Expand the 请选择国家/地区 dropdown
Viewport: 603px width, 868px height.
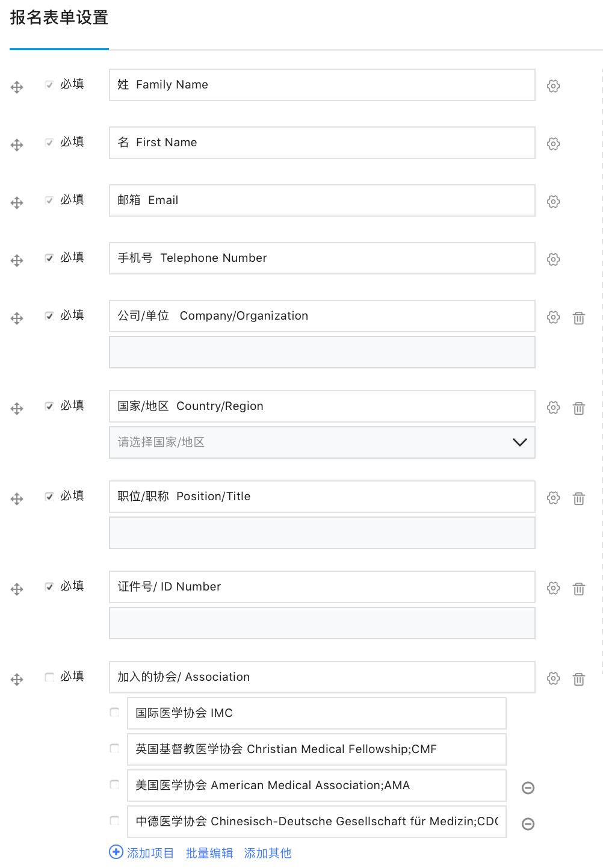(519, 442)
